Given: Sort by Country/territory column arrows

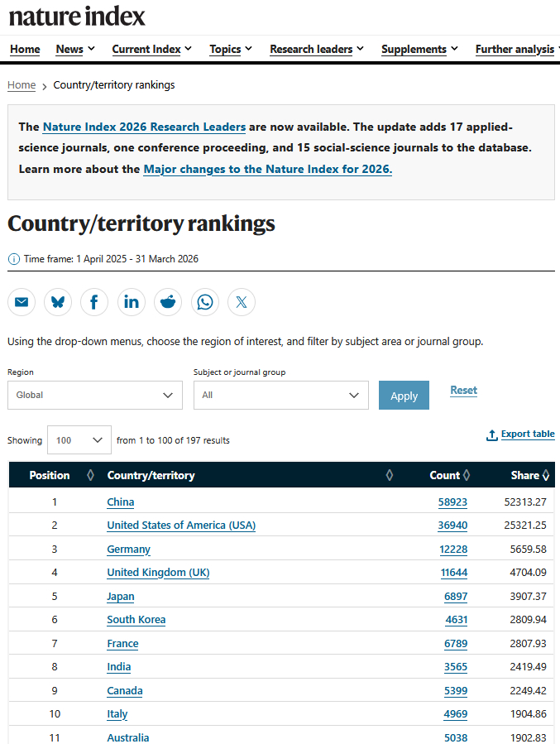Looking at the screenshot, I should [x=390, y=475].
